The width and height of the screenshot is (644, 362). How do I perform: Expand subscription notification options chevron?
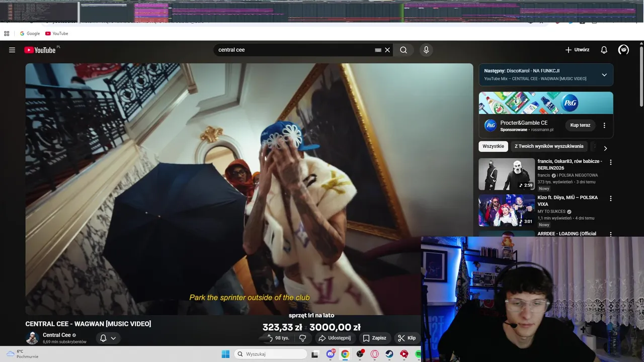(x=113, y=338)
